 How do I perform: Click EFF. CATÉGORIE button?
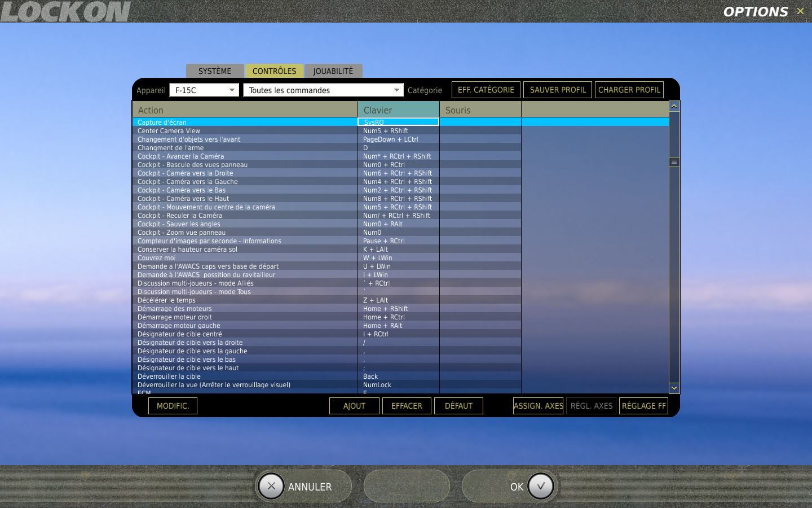pos(486,90)
